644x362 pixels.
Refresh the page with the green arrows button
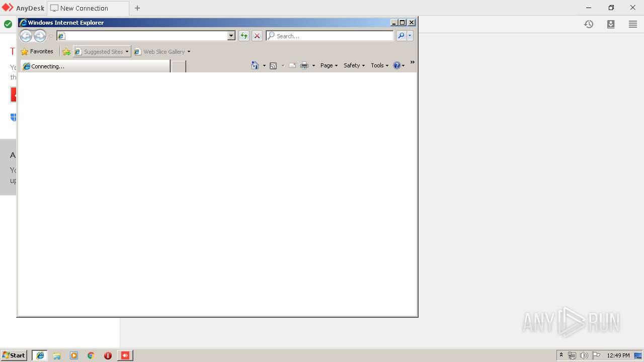click(244, 36)
